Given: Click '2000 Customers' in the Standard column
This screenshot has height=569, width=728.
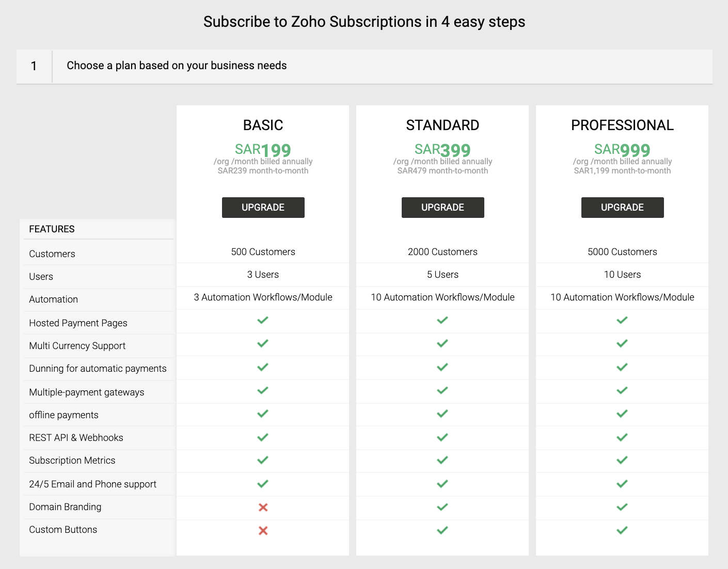Looking at the screenshot, I should pos(442,252).
